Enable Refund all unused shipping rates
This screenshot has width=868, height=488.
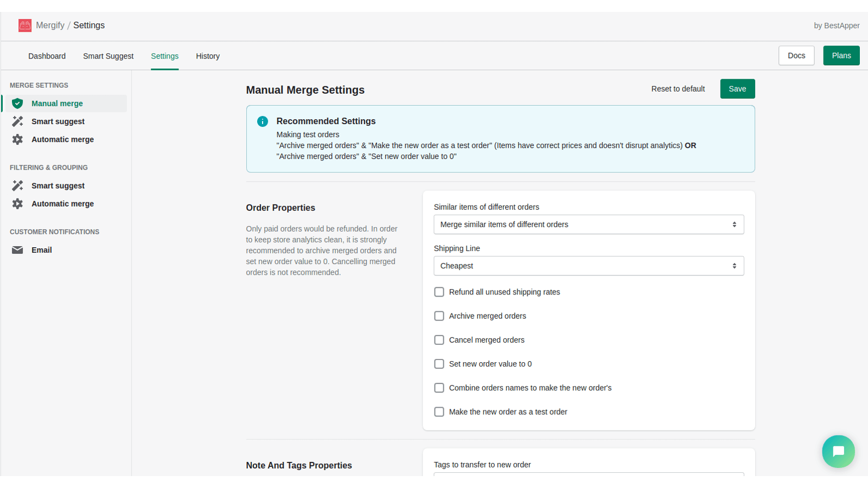coord(439,292)
